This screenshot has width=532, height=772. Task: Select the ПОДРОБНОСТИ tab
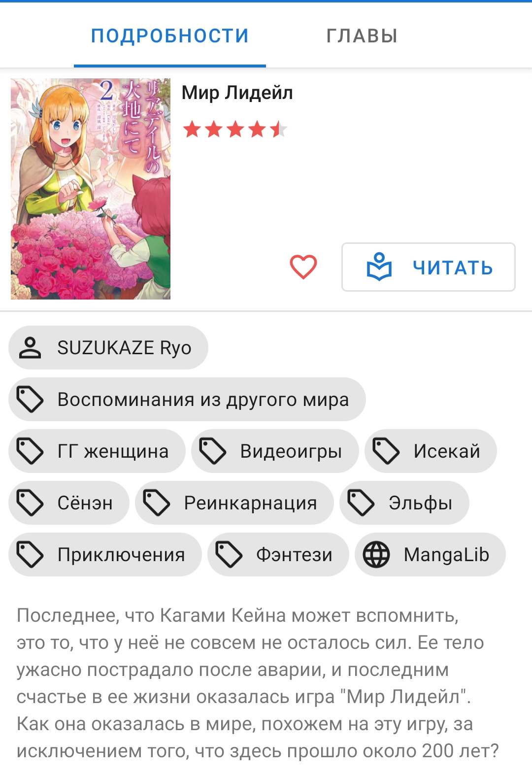tap(170, 35)
